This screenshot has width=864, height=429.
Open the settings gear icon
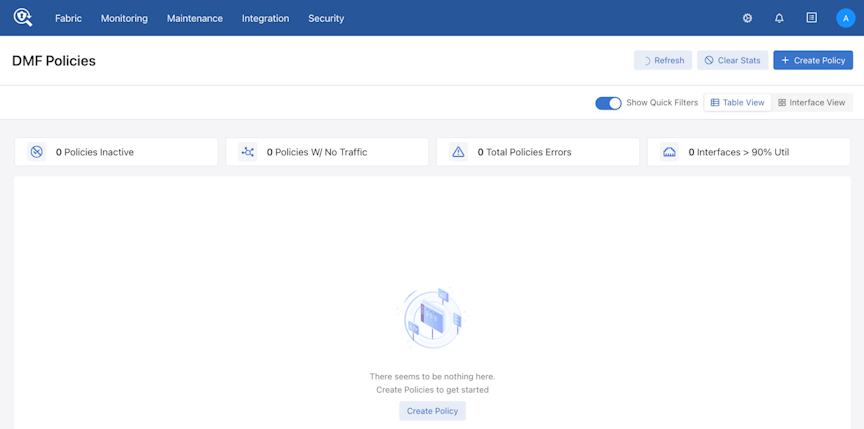click(x=747, y=18)
